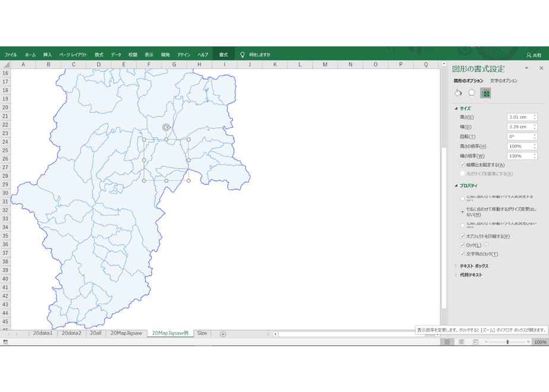The image size is (549, 392).
Task: Click the share person icon
Action: tap(528, 55)
